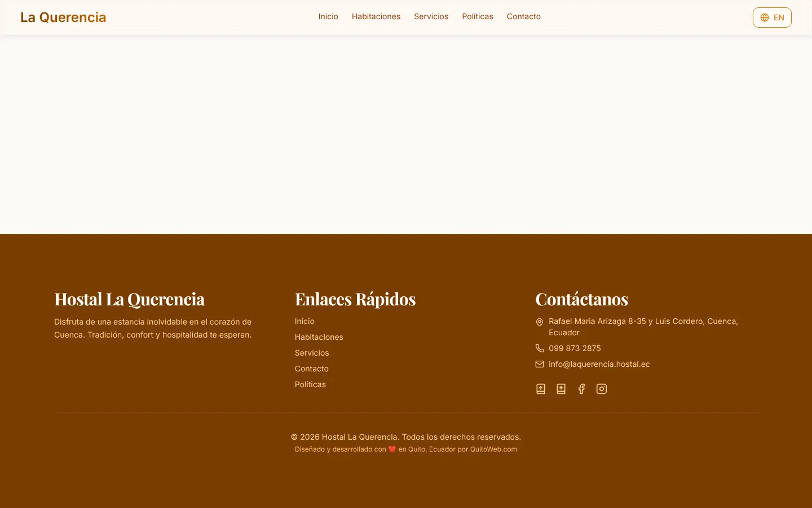Click the 'Disfruta de una estancia inolvidable' description
Screen dimensions: 812x508
coord(153,329)
